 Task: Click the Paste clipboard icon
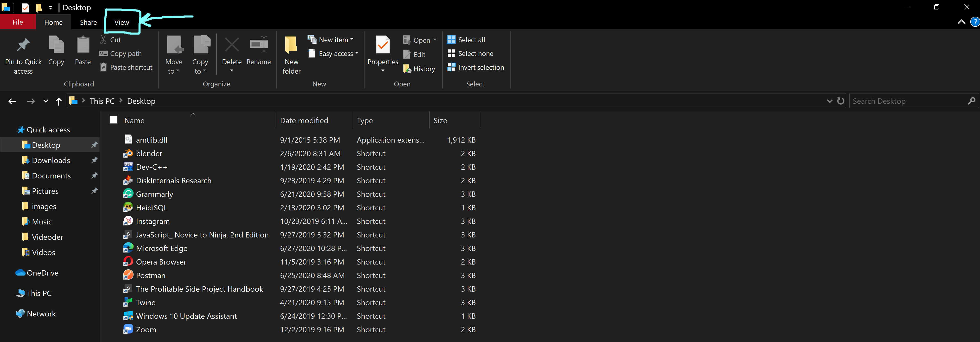tap(83, 44)
